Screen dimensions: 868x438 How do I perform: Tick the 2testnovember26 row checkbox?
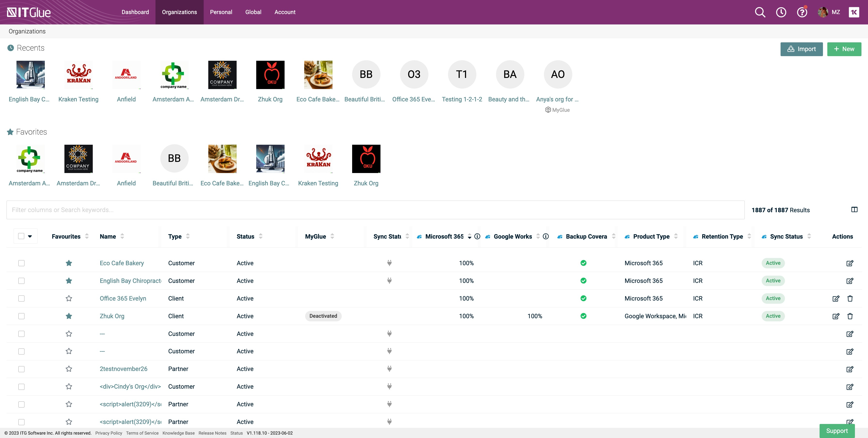pyautogui.click(x=21, y=369)
